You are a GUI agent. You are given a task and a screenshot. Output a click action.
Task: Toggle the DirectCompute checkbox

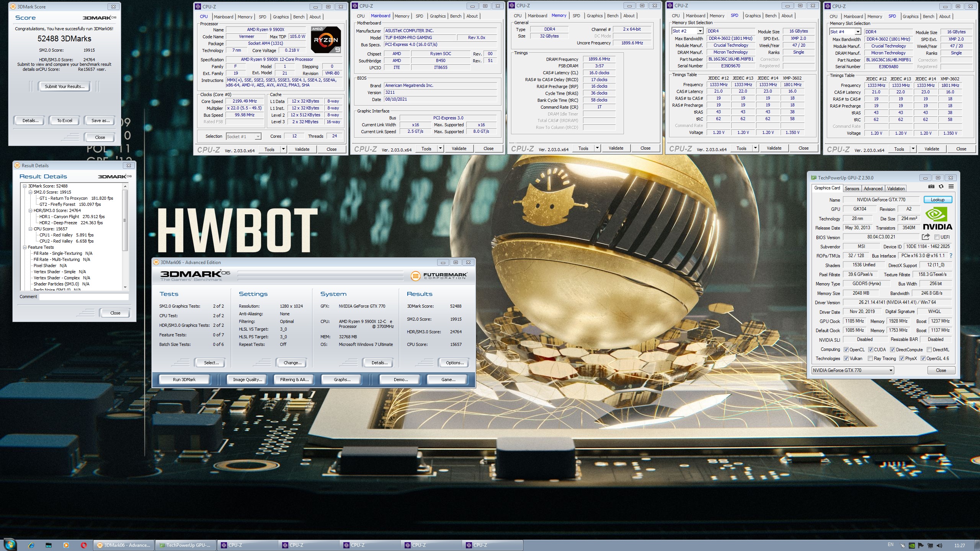point(892,349)
